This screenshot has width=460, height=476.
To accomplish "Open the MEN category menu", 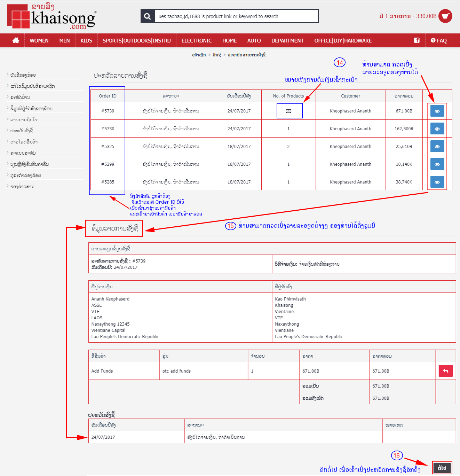I will point(64,40).
